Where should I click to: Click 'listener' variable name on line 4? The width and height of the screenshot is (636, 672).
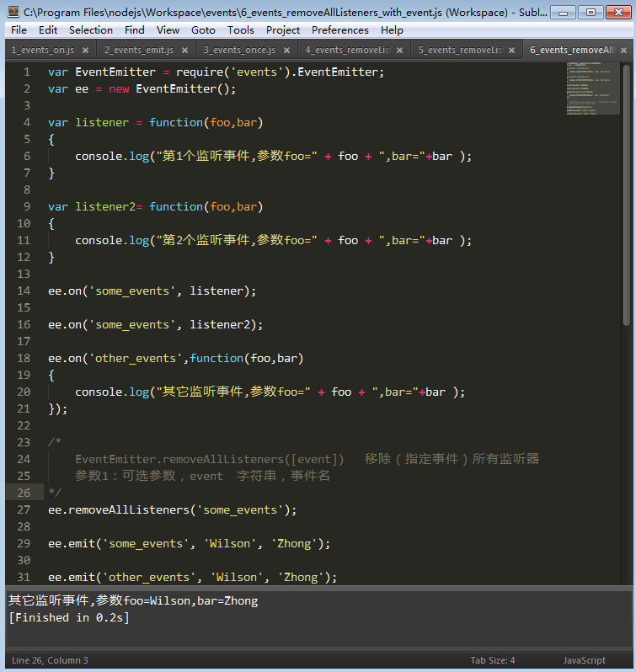102,123
